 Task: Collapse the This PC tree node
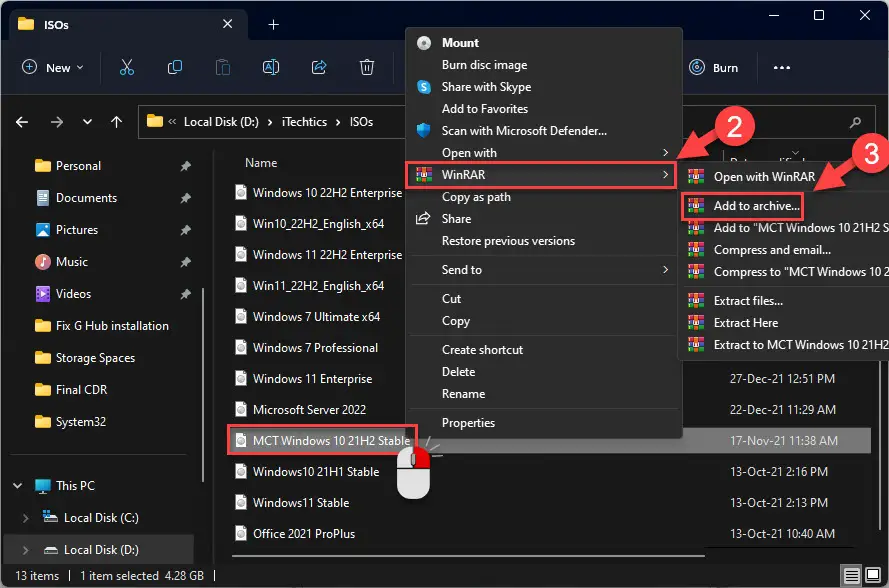[x=18, y=486]
